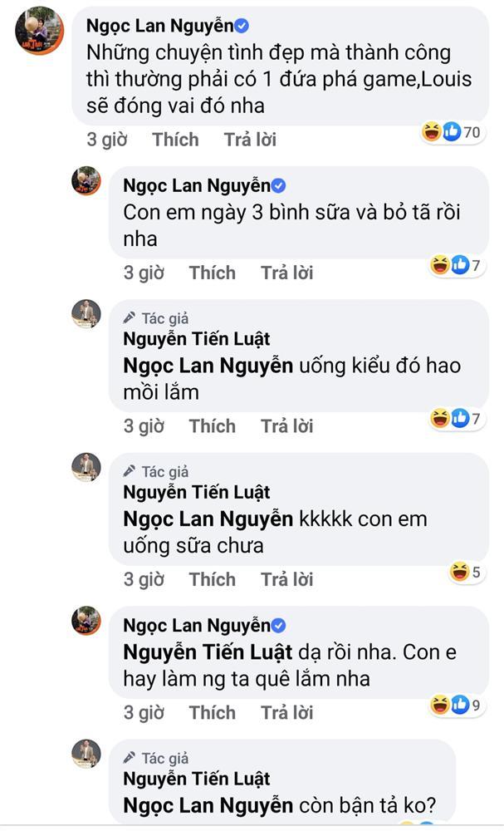Click Thích under the uống sữa chưa comment
504x831 pixels.
213,579
